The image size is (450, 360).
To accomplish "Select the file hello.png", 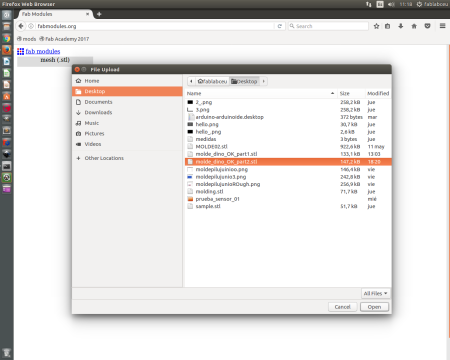I will (288, 124).
